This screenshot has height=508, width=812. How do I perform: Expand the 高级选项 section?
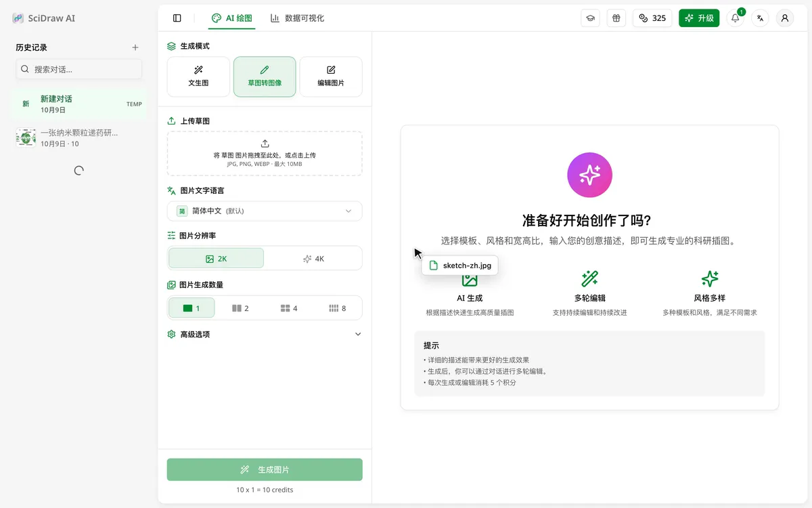coord(265,334)
